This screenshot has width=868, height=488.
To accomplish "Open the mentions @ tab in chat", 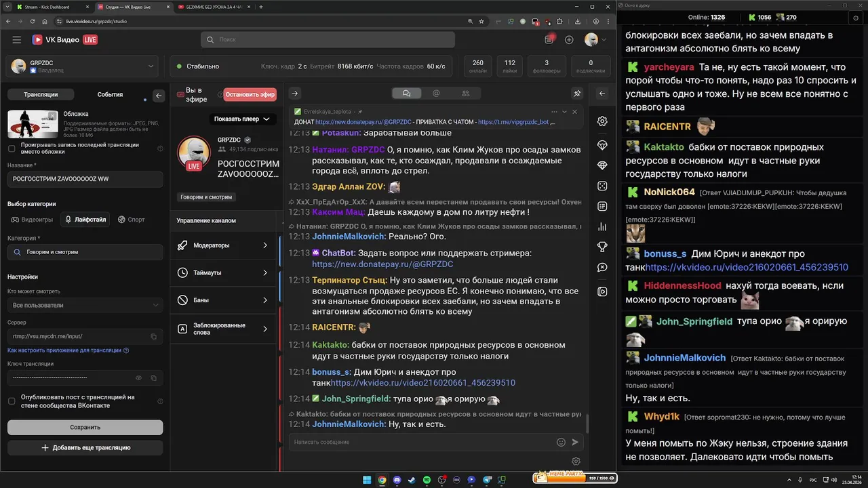I will tap(436, 94).
